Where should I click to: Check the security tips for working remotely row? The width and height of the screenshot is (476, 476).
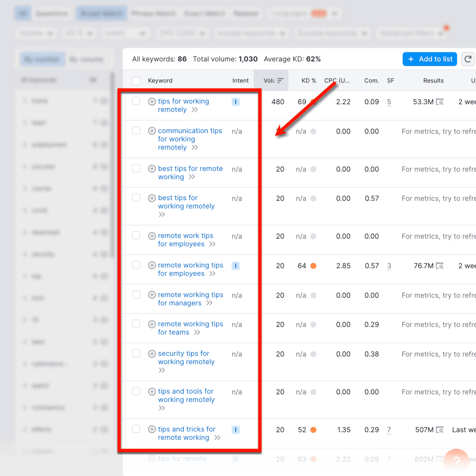click(136, 353)
